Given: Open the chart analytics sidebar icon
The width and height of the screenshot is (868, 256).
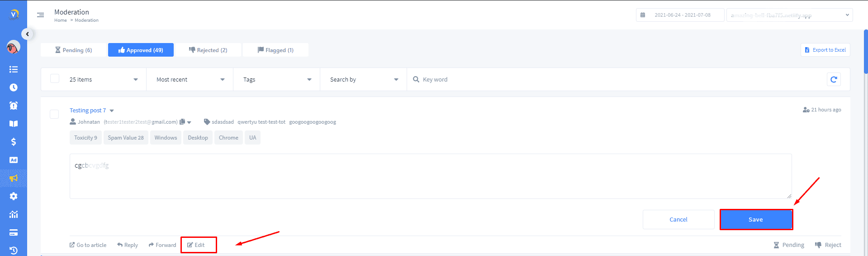Looking at the screenshot, I should pyautogui.click(x=14, y=214).
